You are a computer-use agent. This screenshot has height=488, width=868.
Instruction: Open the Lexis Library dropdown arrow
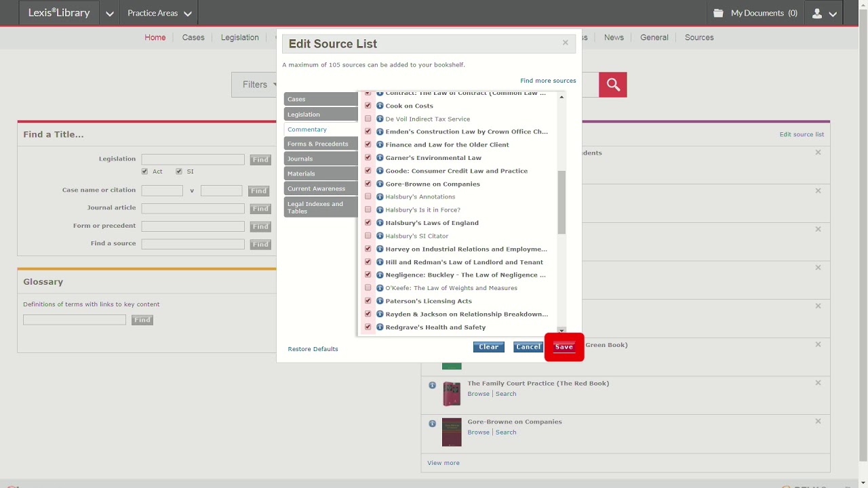point(109,14)
